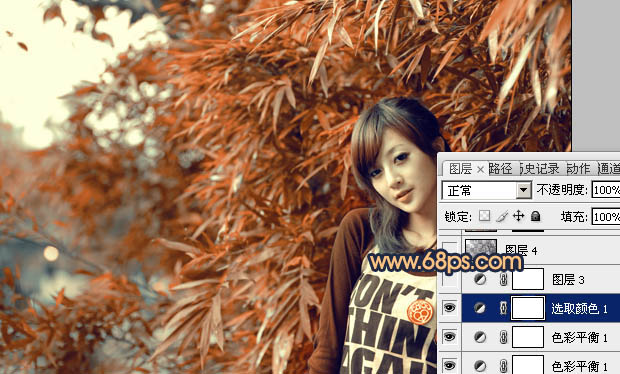
Task: Select 色彩平衡 1 layer name under 选取颜色 1
Action: (x=580, y=337)
